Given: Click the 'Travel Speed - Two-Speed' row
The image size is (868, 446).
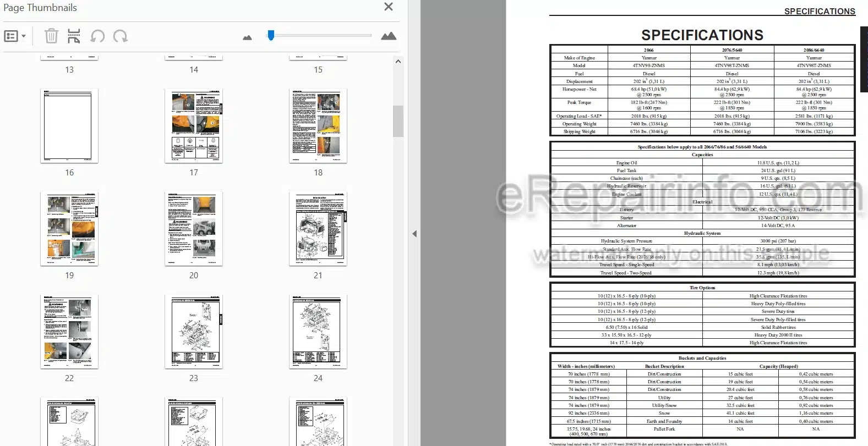Looking at the screenshot, I should (x=702, y=273).
